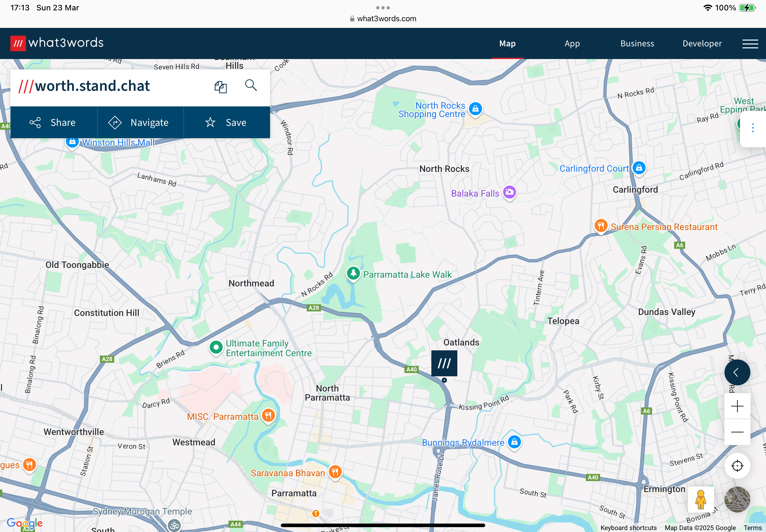
Task: Zoom out with the minus button
Action: click(x=737, y=432)
